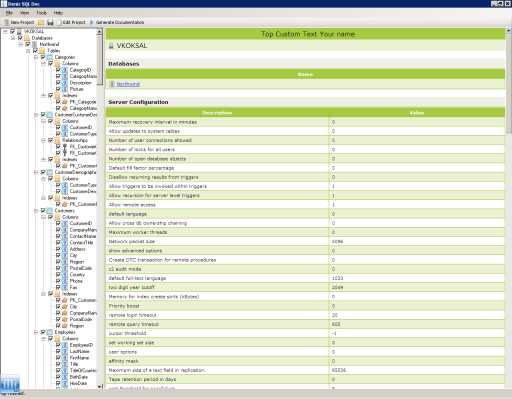Image resolution: width=512 pixels, height=399 pixels.
Task: Click the Categories table icon
Action: click(50, 57)
